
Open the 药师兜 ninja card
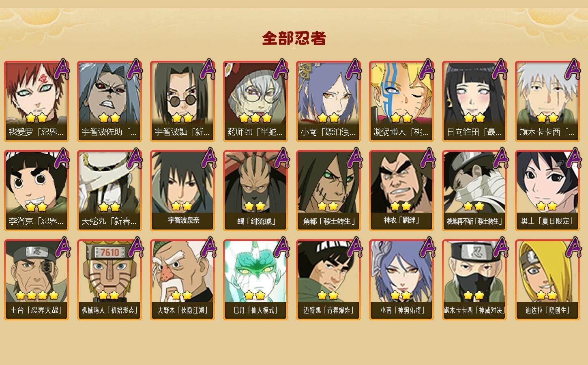pyautogui.click(x=255, y=101)
